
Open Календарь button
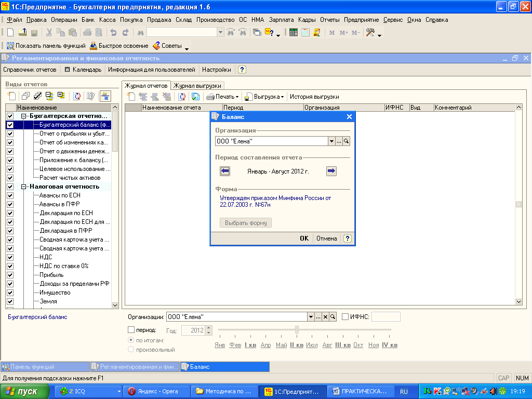[83, 70]
